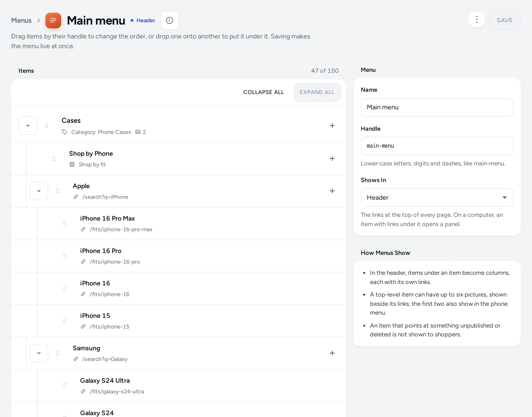The image size is (532, 417).
Task: Click the picture count icon on Cases
Action: pyautogui.click(x=138, y=132)
